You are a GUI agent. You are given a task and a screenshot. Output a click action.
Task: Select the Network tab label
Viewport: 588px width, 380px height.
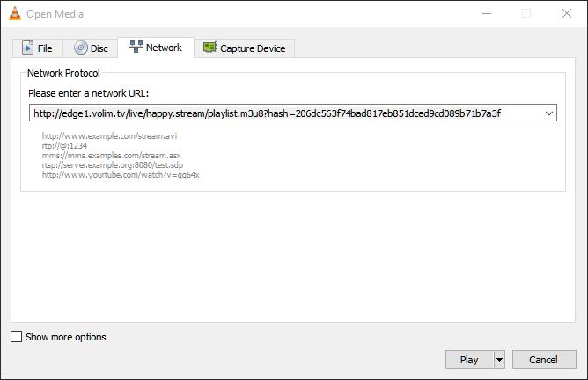(164, 47)
